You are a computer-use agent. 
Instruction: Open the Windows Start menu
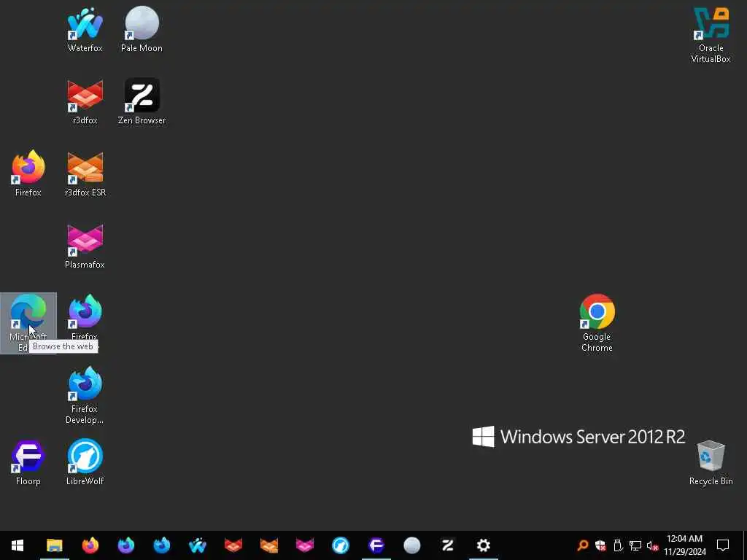pyautogui.click(x=18, y=545)
